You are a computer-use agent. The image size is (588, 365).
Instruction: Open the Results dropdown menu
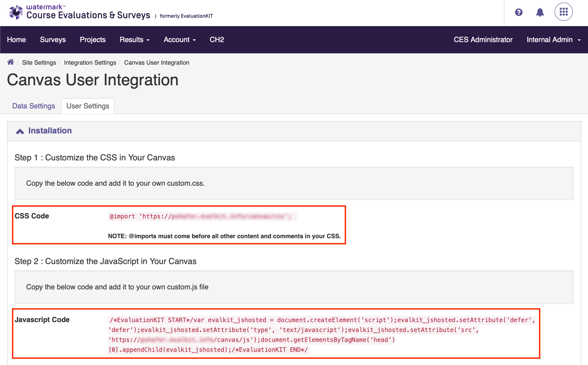tap(134, 40)
